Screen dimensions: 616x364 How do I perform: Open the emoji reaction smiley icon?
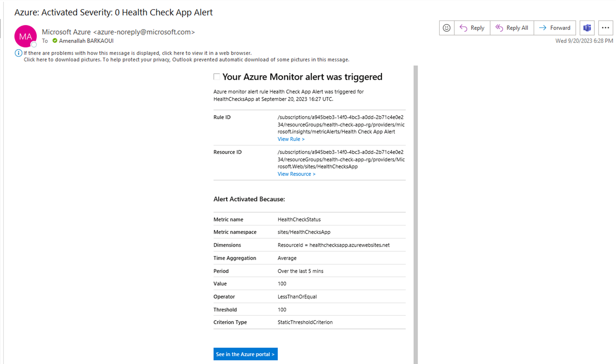(x=447, y=28)
